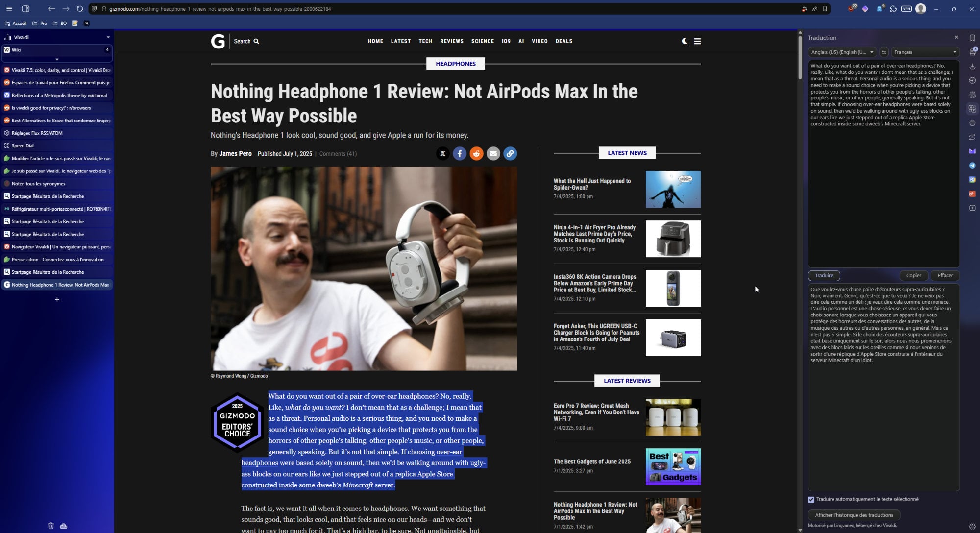Image resolution: width=980 pixels, height=533 pixels.
Task: Expand the Vivaldi workspace dropdown
Action: tap(108, 37)
